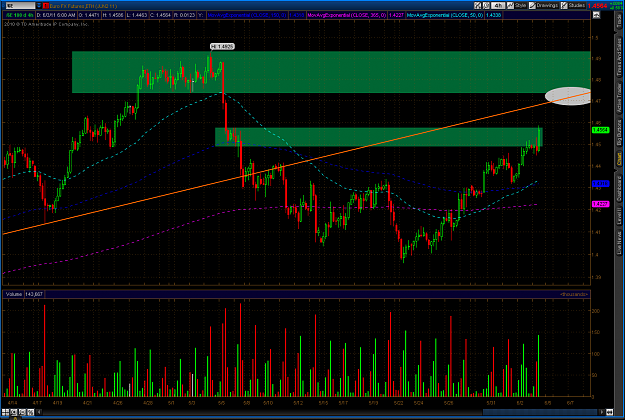Click the /6E 180 d 4h chart label
Screen dimensions: 625x420
click(19, 15)
